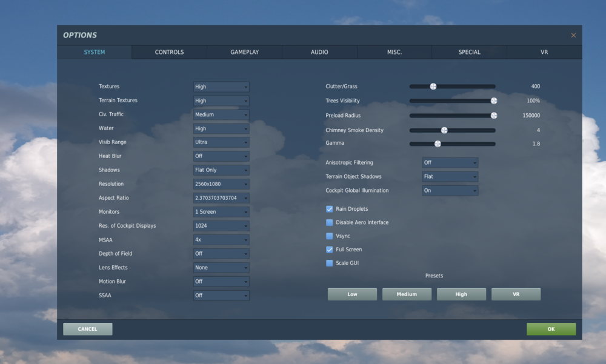Switch to the CONTROLS tab
606x364 pixels.
tap(169, 52)
